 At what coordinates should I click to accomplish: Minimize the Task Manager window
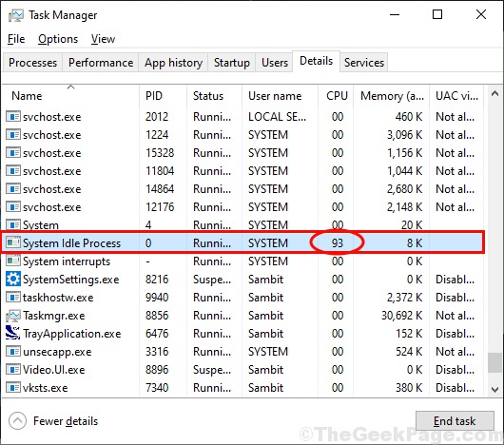tap(395, 15)
